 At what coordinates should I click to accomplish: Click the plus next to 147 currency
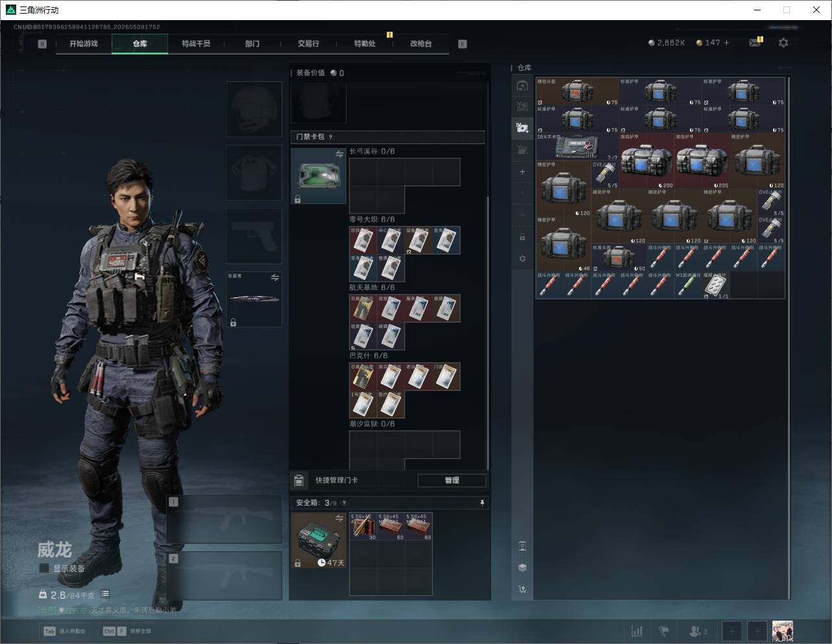click(726, 43)
